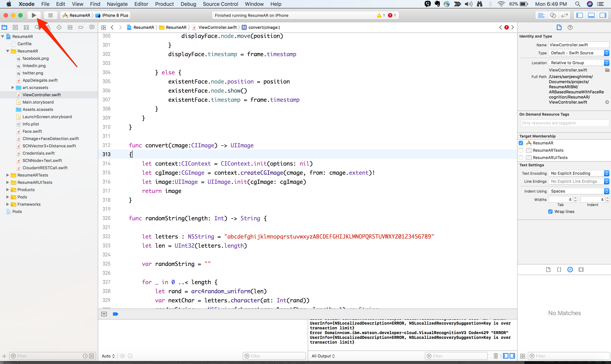Image resolution: width=611 pixels, height=364 pixels.
Task: Expand the Products folder in navigator
Action: click(x=8, y=189)
